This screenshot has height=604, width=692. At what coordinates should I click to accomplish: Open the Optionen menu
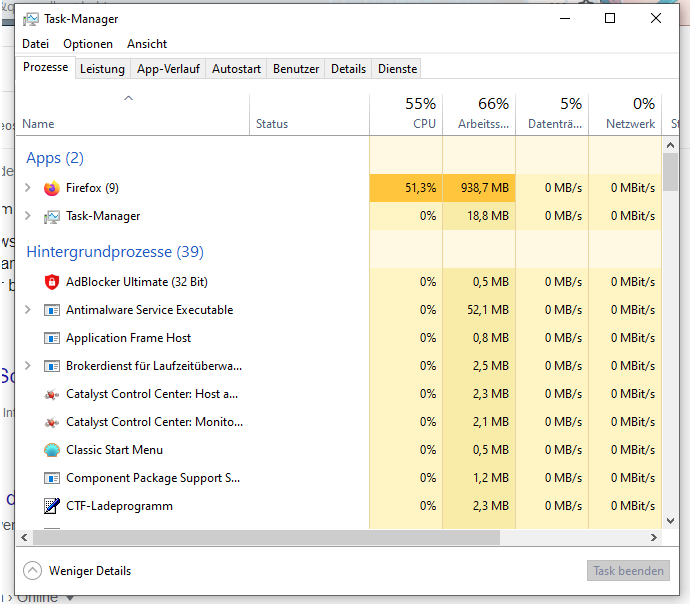click(88, 44)
